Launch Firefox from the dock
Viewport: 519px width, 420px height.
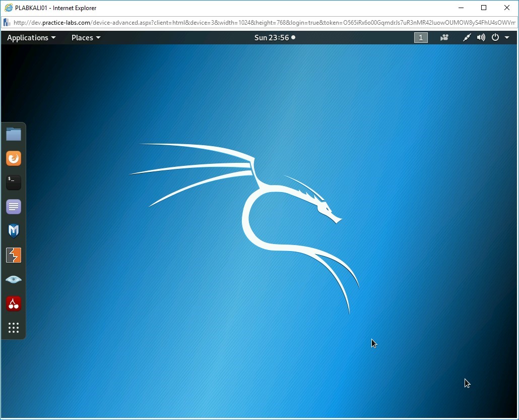coord(14,158)
